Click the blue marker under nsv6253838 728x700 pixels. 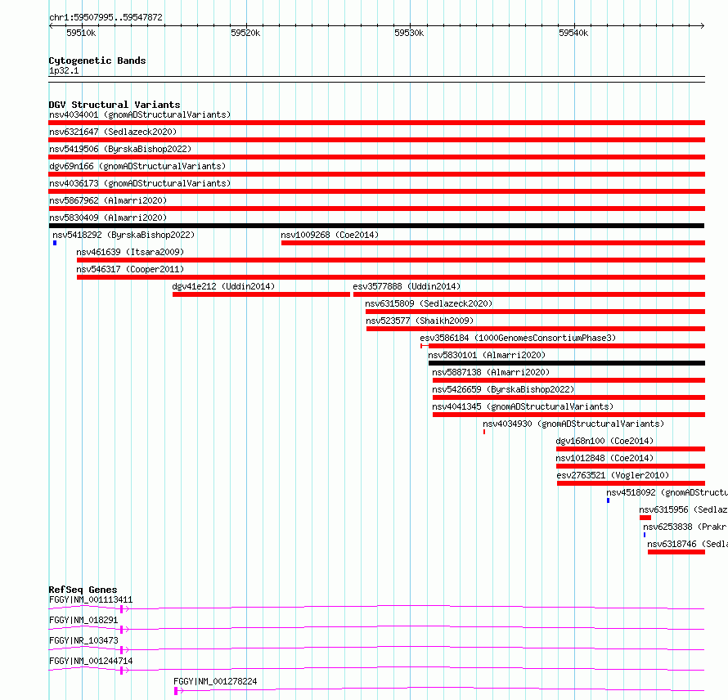click(x=645, y=535)
